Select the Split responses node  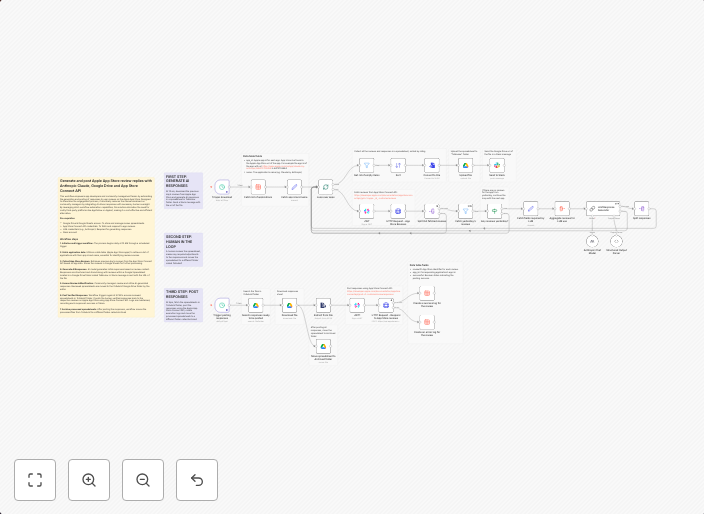click(641, 209)
